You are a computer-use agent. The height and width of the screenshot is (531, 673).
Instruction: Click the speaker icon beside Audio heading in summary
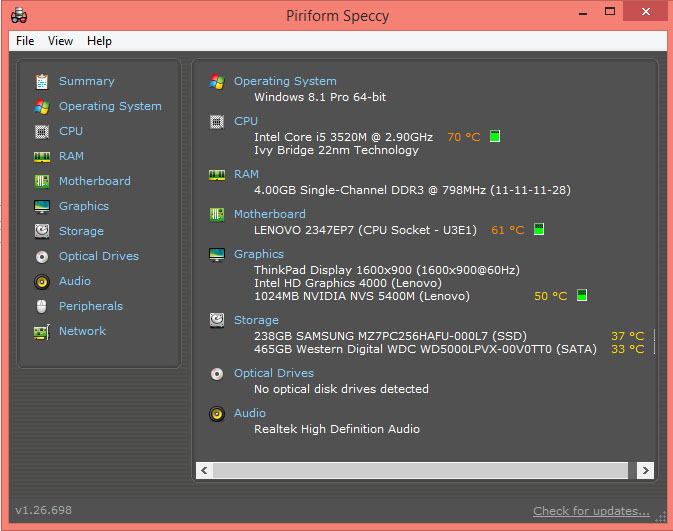tap(217, 414)
